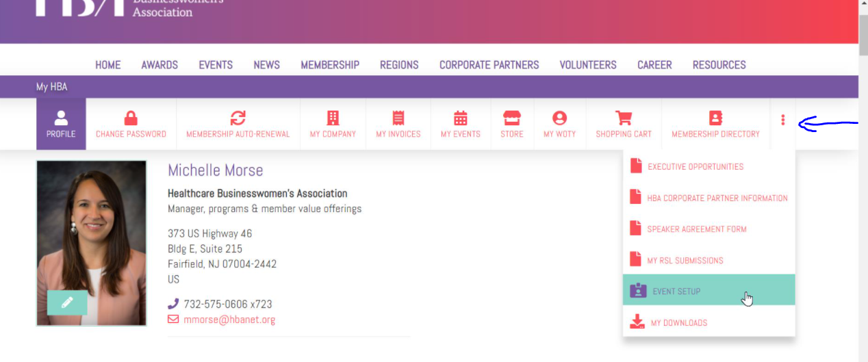Viewport: 868px width, 362px height.
Task: Open the REGIONS navigation menu
Action: (x=399, y=65)
